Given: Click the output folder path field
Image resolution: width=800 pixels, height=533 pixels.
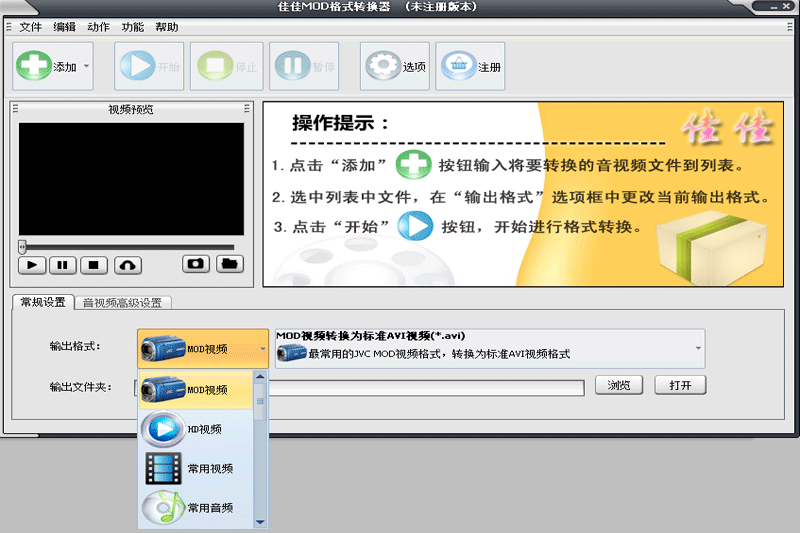Looking at the screenshot, I should point(427,388).
